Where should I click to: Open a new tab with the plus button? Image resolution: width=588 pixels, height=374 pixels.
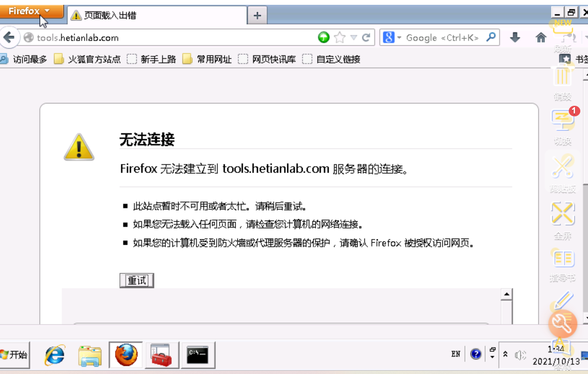point(257,15)
